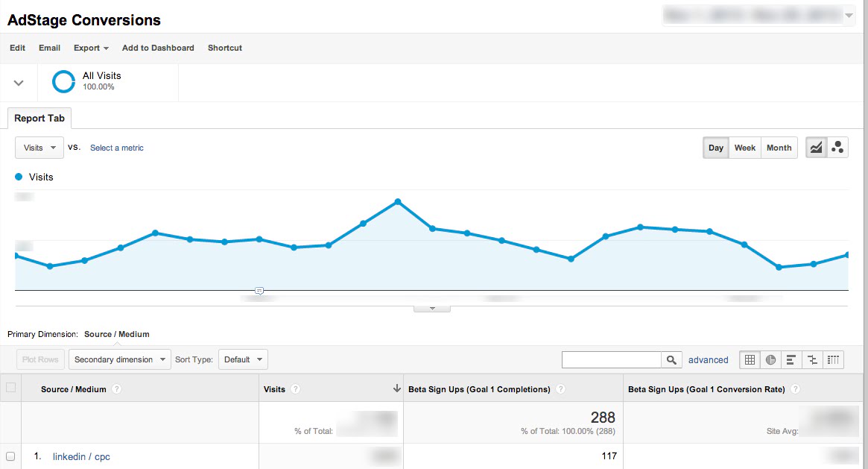Open the performance bar chart view

point(791,359)
